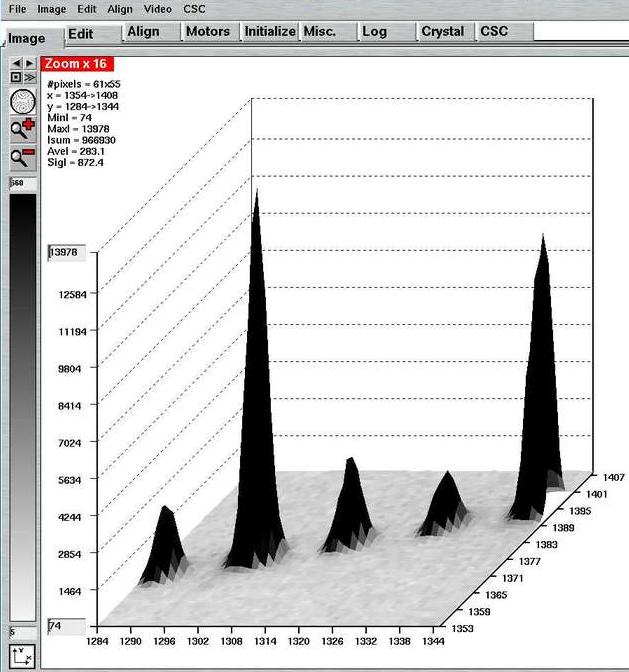The height and width of the screenshot is (672, 629).
Task: Click the X-Y axes orientation icon
Action: 22,656
